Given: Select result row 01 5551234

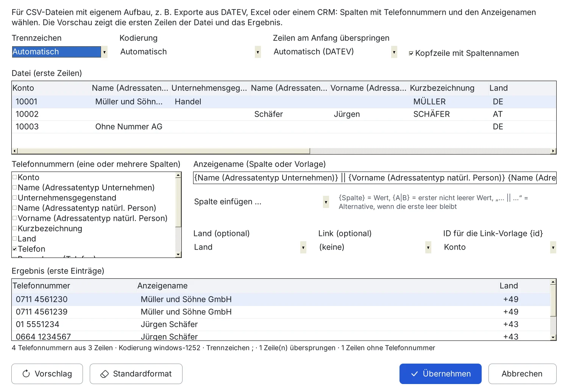Looking at the screenshot, I should pos(281,324).
